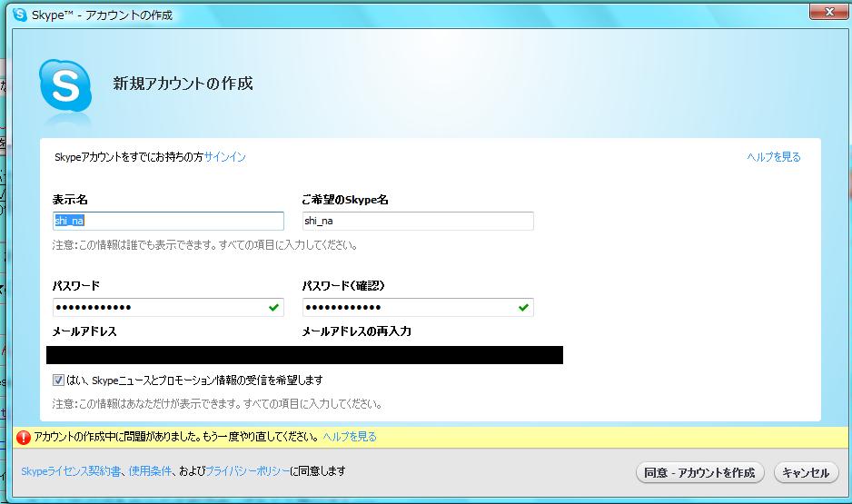The width and height of the screenshot is (852, 504).
Task: Open the プライバシーポリシー link
Action: point(248,471)
